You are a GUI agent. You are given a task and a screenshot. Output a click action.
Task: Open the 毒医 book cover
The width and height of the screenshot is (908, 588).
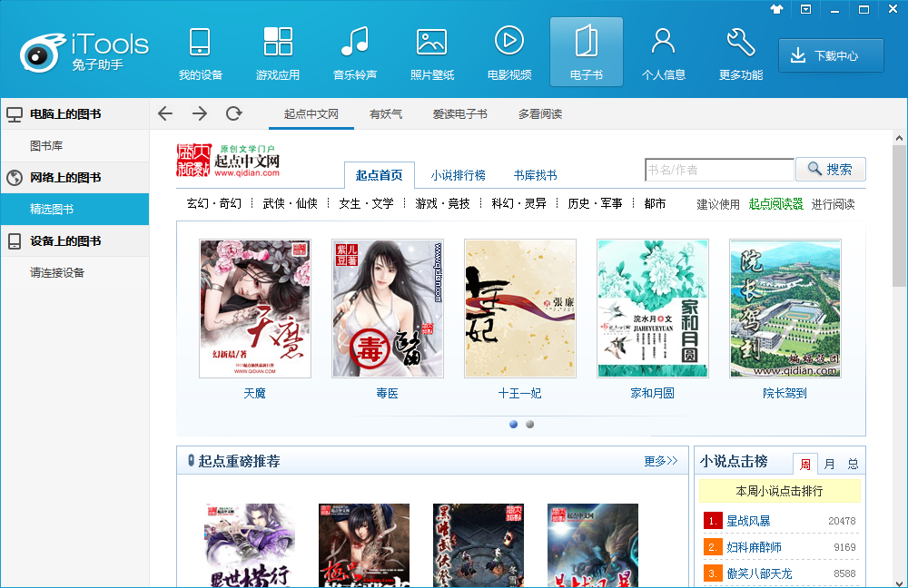[388, 309]
